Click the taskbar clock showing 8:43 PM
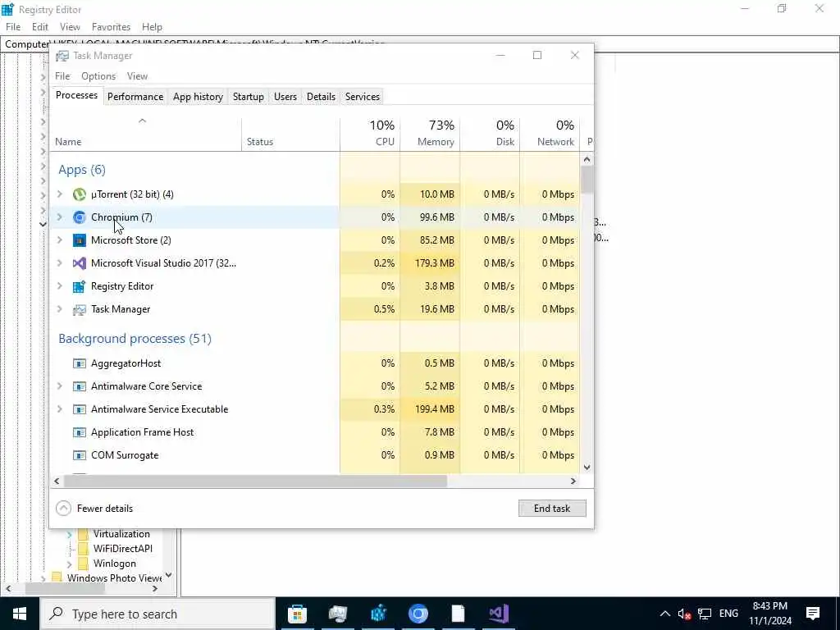Screen dimensions: 840x630 click(x=769, y=614)
